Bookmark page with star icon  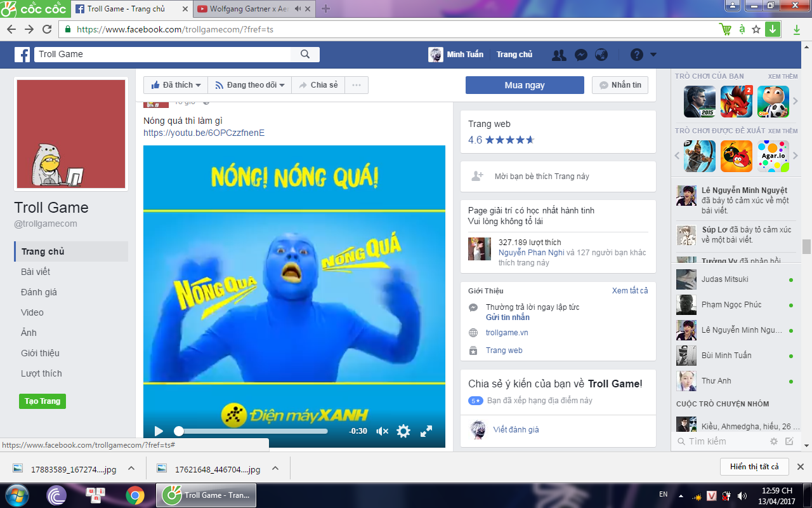(756, 29)
